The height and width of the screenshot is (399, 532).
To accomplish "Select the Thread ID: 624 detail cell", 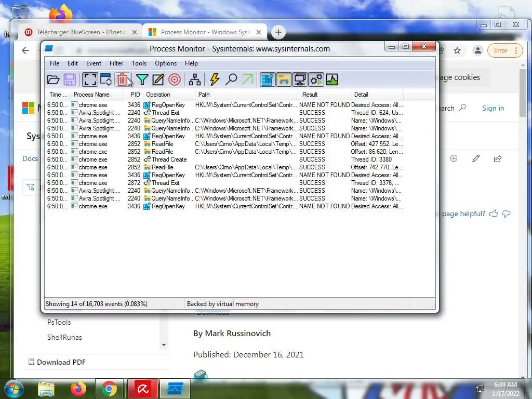I will (x=377, y=113).
